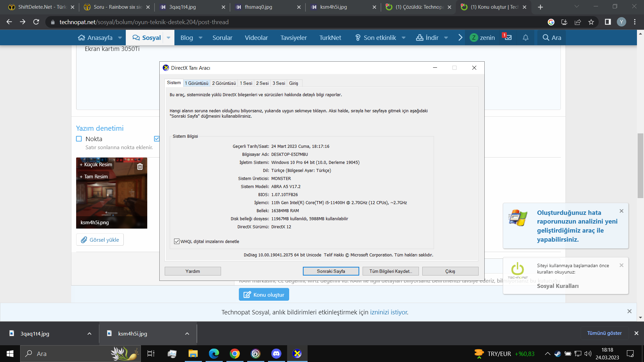The width and height of the screenshot is (644, 362).
Task: Click the Chrome share page icon
Action: (578, 22)
